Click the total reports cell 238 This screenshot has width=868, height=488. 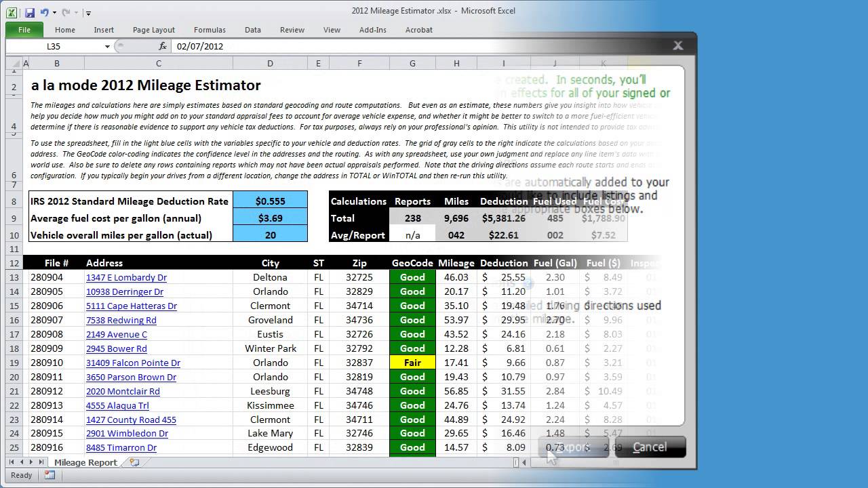point(412,218)
